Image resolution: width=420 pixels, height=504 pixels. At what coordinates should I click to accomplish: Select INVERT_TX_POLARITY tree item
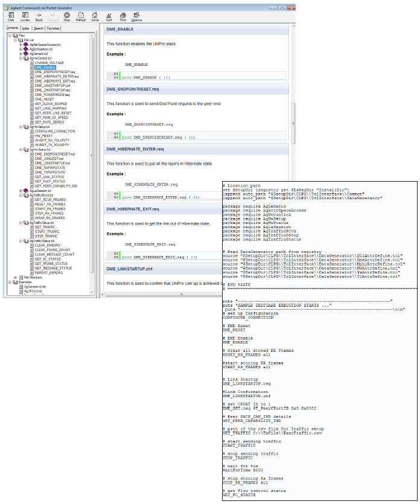52,145
